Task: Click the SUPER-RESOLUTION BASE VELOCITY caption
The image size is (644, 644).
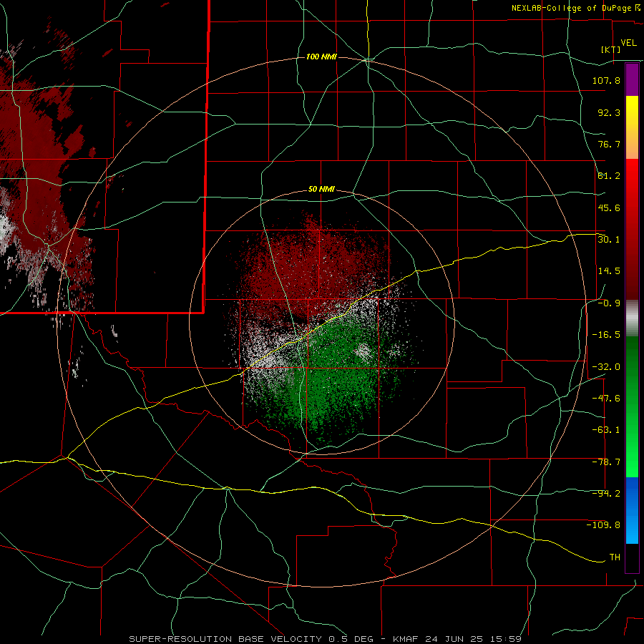Action: [x=225, y=639]
